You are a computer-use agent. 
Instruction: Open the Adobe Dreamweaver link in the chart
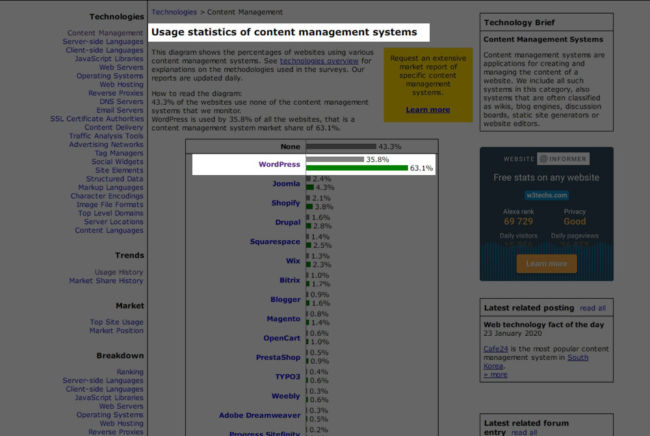click(260, 415)
